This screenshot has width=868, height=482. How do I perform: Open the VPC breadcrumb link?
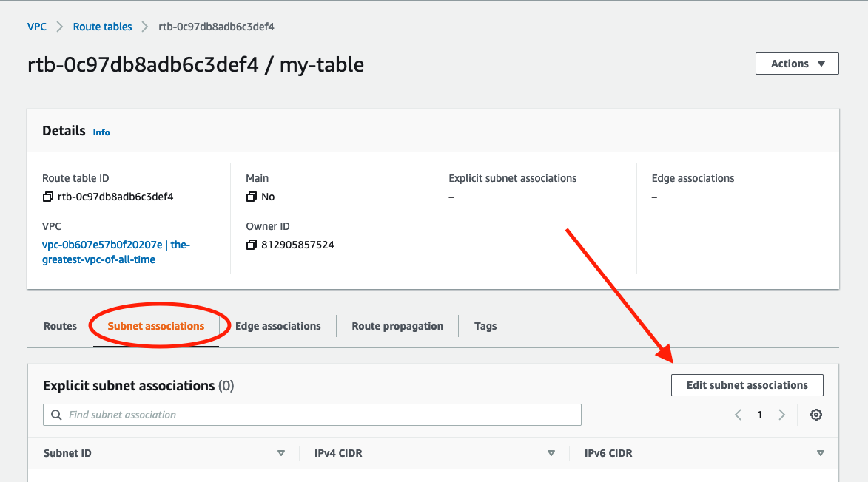click(37, 27)
